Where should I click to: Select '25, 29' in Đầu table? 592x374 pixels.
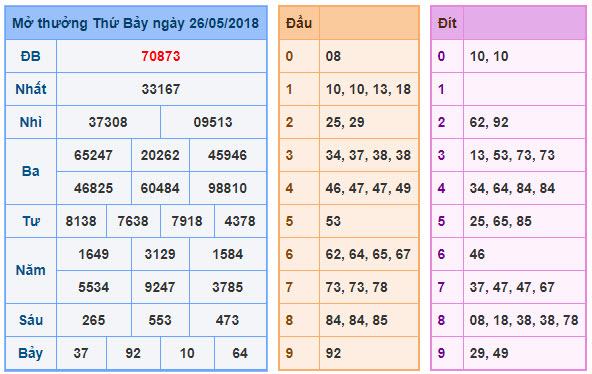[345, 122]
